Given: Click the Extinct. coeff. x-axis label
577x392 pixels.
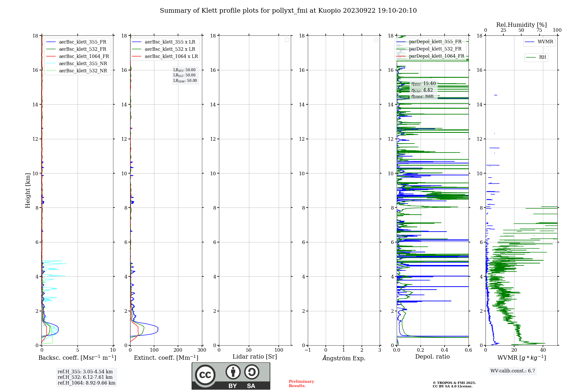Looking at the screenshot, I should (x=166, y=358).
